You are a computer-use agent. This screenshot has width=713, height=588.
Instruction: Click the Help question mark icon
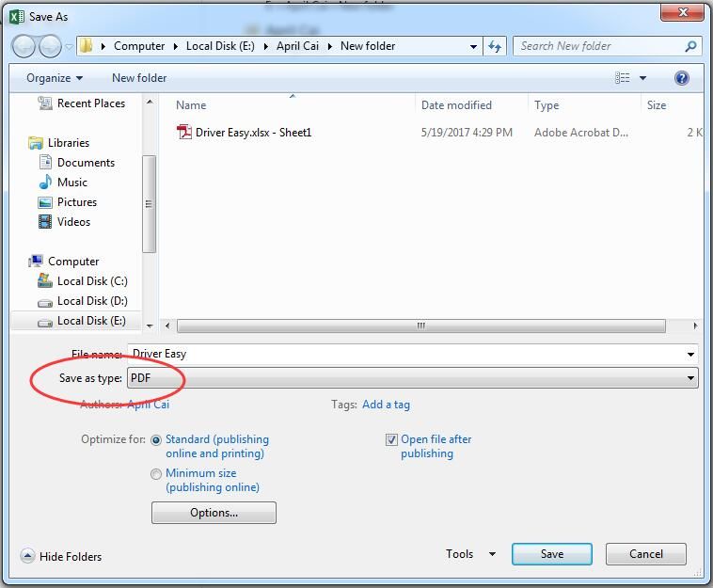(682, 78)
